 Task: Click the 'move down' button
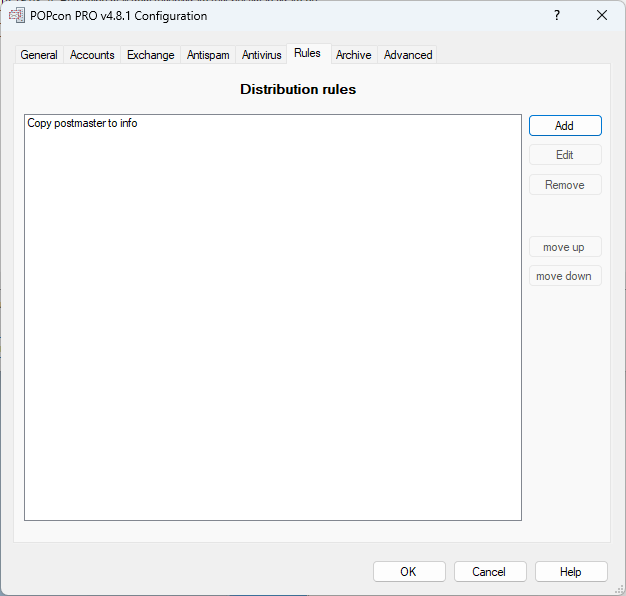pos(565,276)
